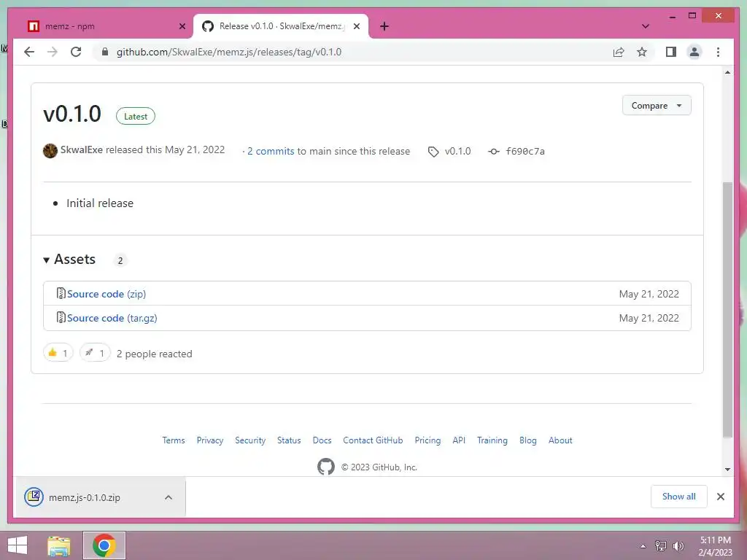
Task: Download Source code (tar.gz)
Action: point(112,318)
